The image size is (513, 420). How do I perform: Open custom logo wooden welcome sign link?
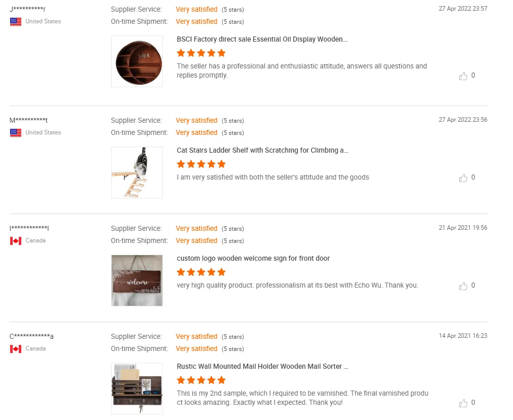(x=253, y=258)
